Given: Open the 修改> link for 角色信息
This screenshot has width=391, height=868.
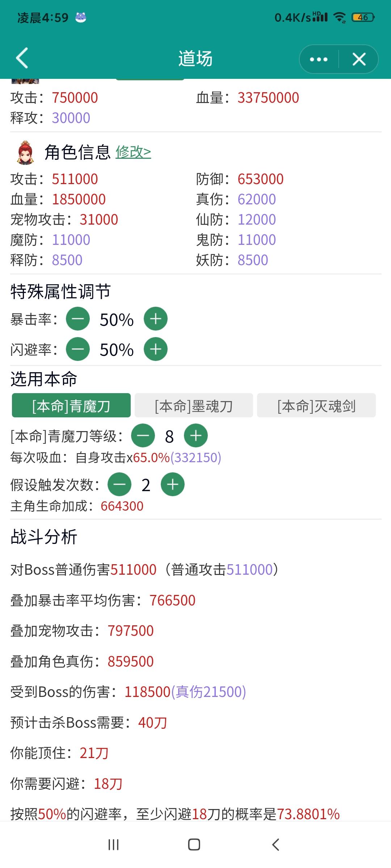Looking at the screenshot, I should coord(133,152).
